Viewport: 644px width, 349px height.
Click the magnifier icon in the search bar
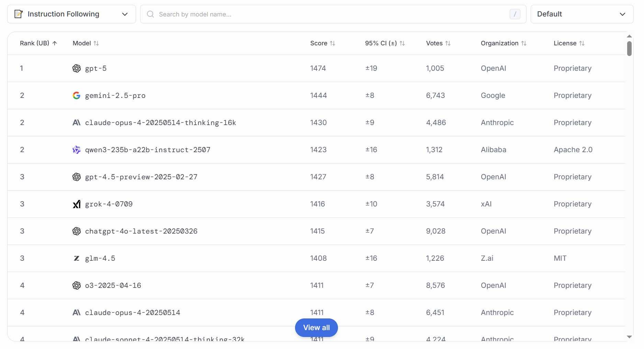point(150,14)
